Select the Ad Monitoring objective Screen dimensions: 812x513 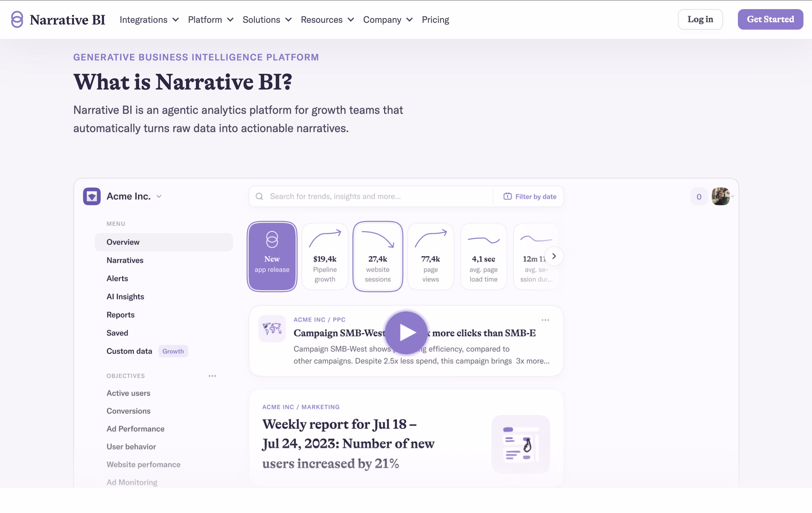pos(132,482)
